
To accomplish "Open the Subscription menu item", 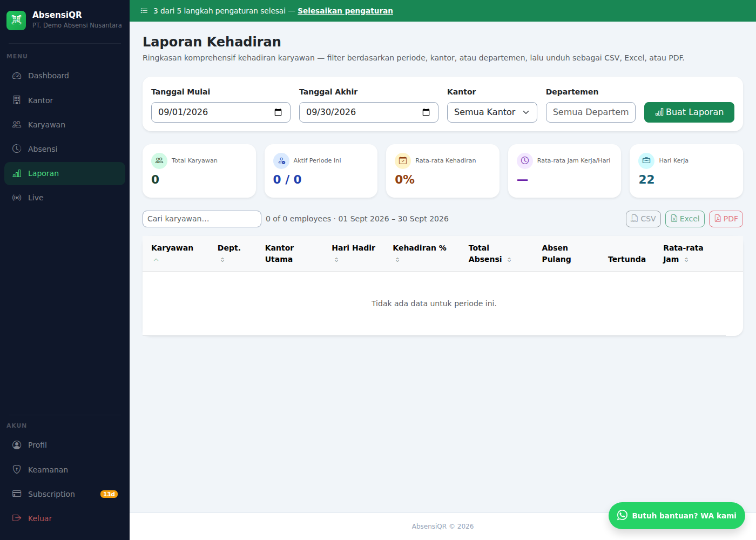I will 65,494.
